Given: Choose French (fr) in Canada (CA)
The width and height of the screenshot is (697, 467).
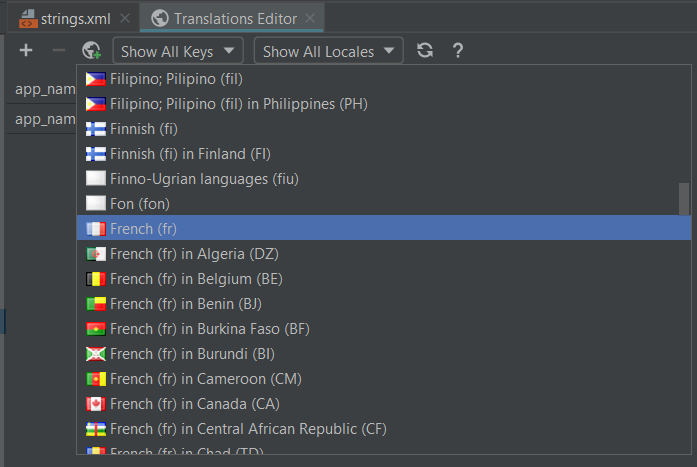Looking at the screenshot, I should (x=194, y=404).
